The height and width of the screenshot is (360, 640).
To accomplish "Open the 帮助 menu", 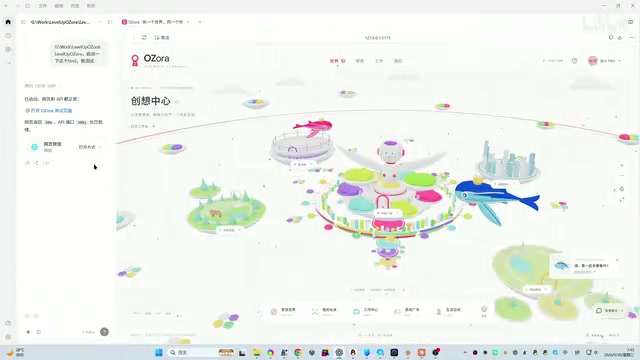I will (91, 6).
